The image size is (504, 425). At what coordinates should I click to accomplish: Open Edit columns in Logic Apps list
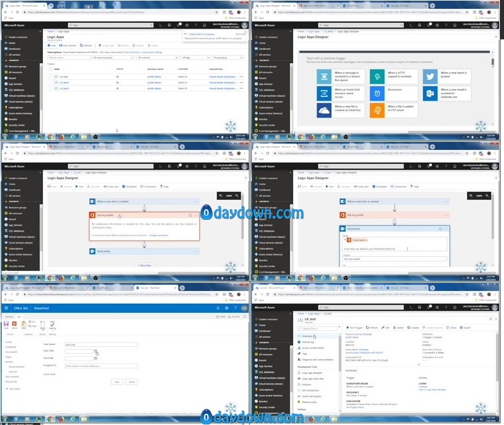(68, 45)
